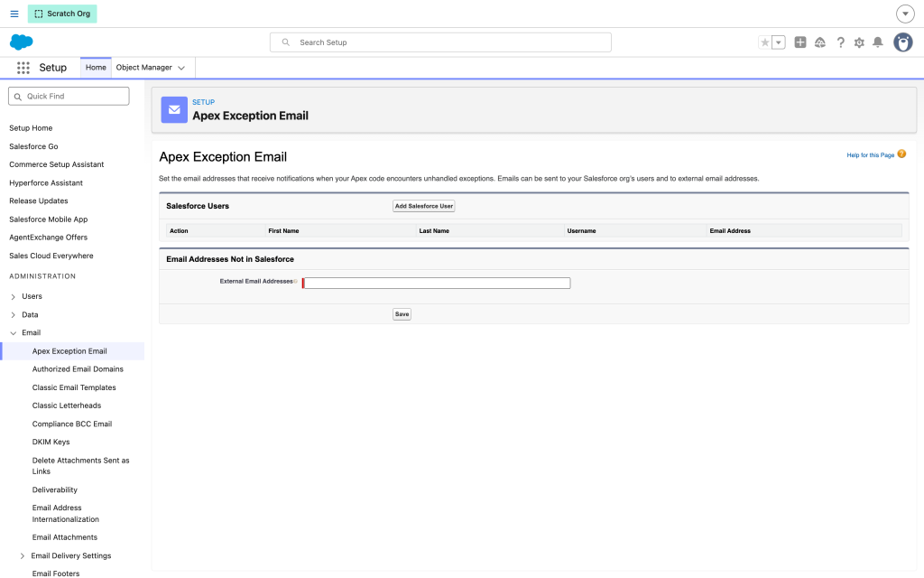Viewport: 924px width, 578px height.
Task: Open Hyperforce Assistant
Action: [46, 182]
